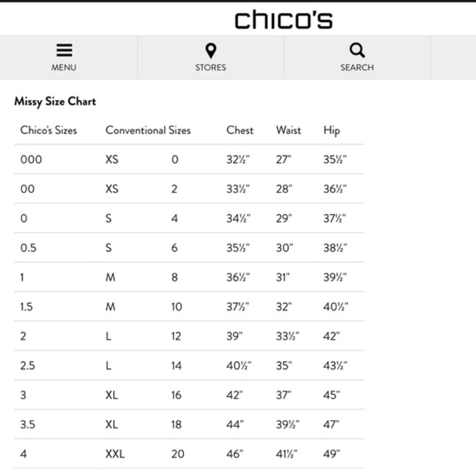Click the Chico's logo
Image resolution: width=476 pixels, height=476 pixels.
284,20
